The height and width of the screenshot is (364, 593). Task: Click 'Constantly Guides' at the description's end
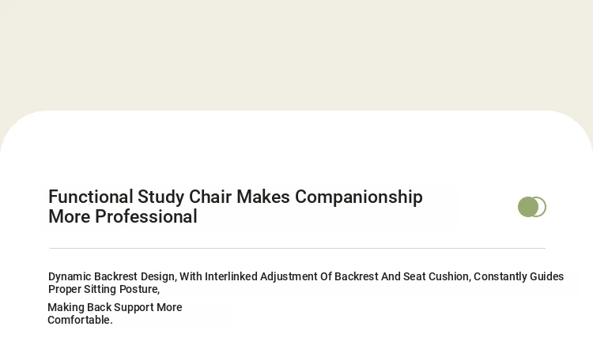[519, 276]
